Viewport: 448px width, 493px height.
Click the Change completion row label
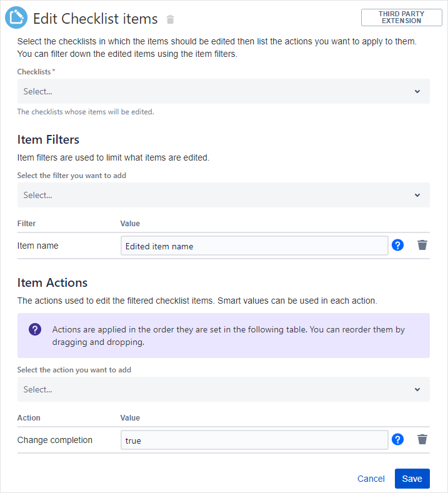coord(55,440)
